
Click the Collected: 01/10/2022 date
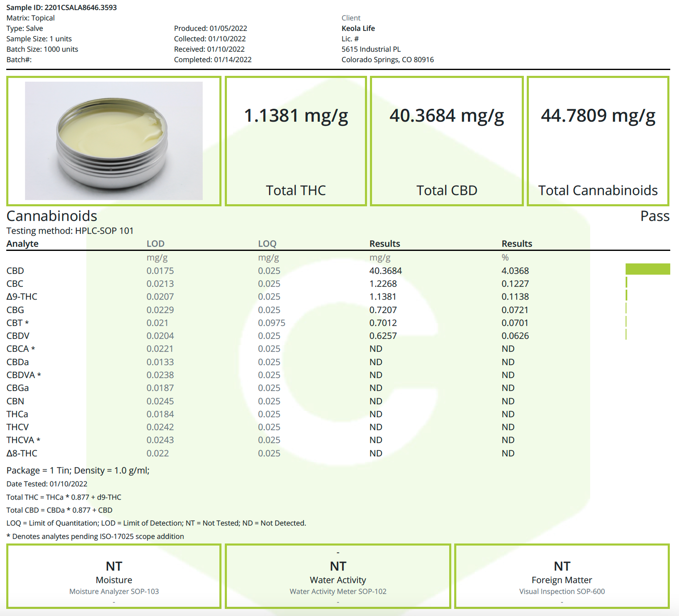click(x=210, y=39)
